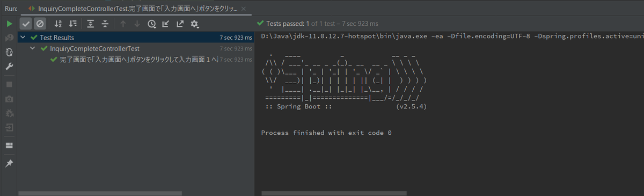Screen dimensions: 644x196
Task: Rerun the test with green play icon
Action: tap(9, 24)
